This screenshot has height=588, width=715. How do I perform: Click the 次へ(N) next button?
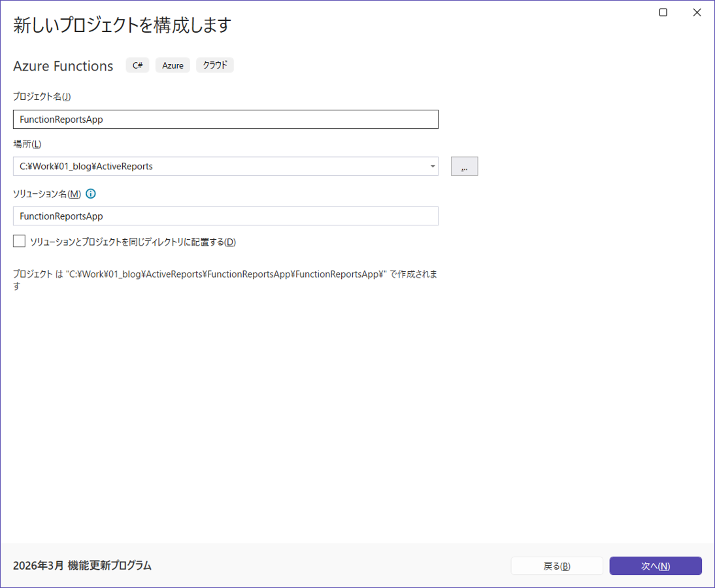[656, 566]
